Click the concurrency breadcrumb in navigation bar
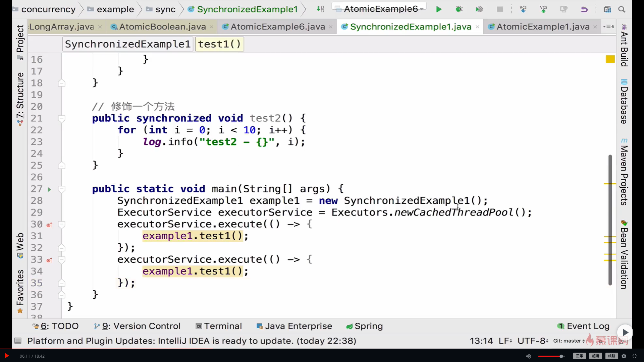Viewport: 644px width, 362px height. coord(45,9)
